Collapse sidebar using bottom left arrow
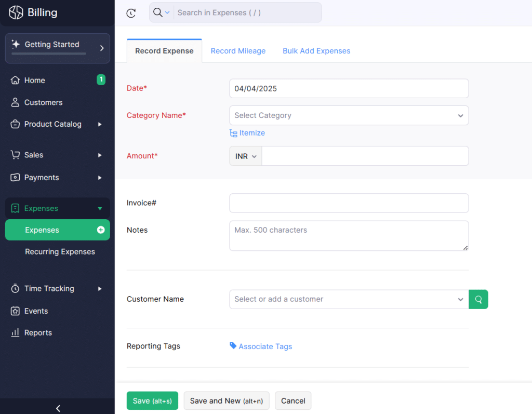Screen dimensions: 532x414 click(x=58, y=408)
